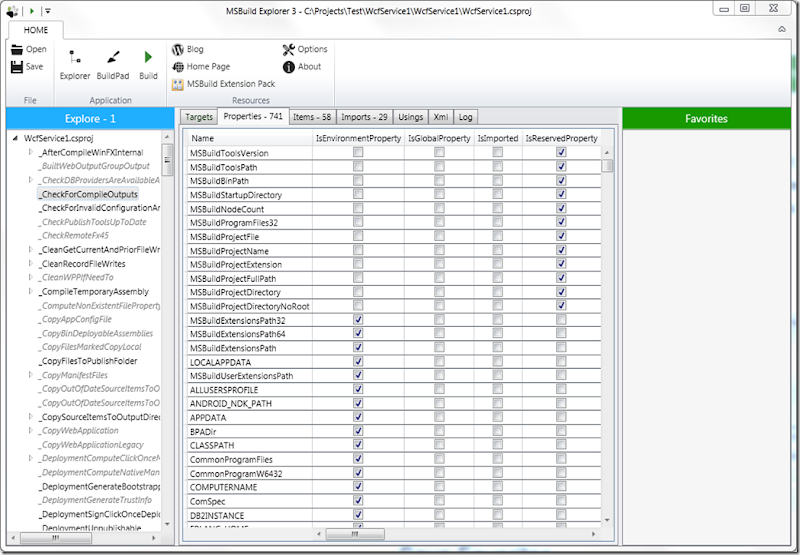
Task: Click the app logo icon in the title bar
Action: 13,11
